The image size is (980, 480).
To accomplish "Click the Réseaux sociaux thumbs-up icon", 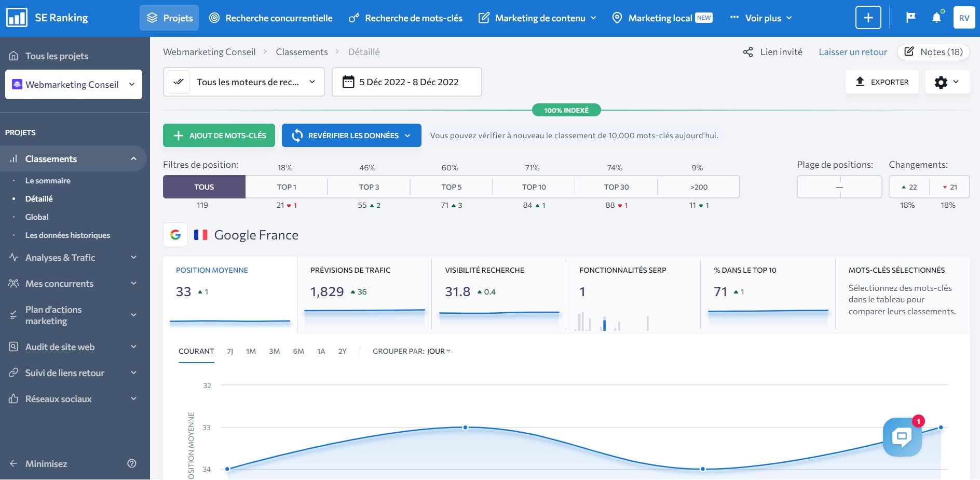I will tap(13, 398).
